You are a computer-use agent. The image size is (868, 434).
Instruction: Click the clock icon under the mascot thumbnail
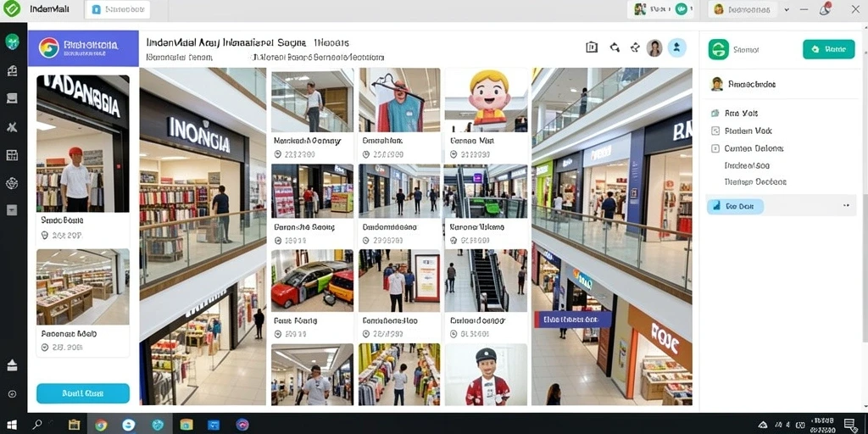(454, 154)
